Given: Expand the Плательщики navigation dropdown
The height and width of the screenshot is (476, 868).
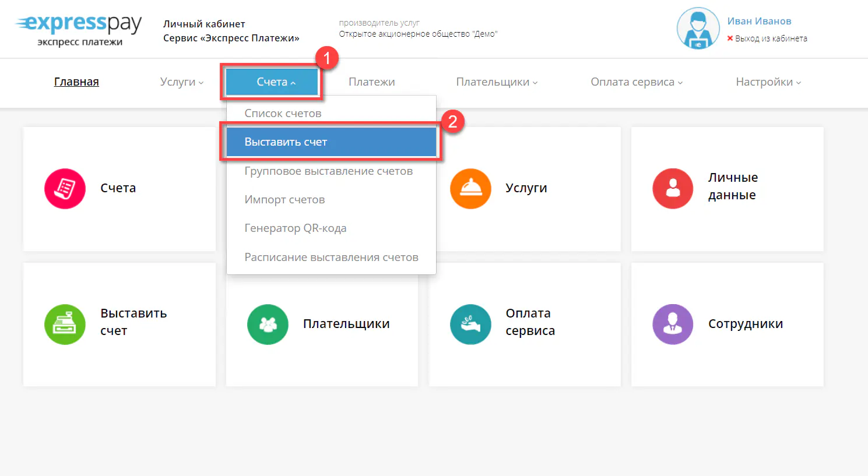Looking at the screenshot, I should coord(497,82).
